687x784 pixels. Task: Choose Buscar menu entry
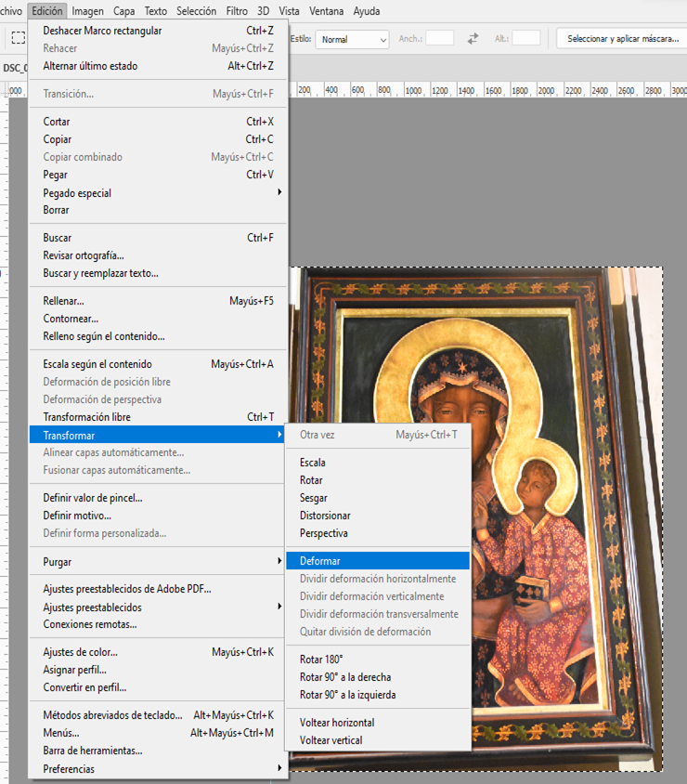pyautogui.click(x=159, y=238)
